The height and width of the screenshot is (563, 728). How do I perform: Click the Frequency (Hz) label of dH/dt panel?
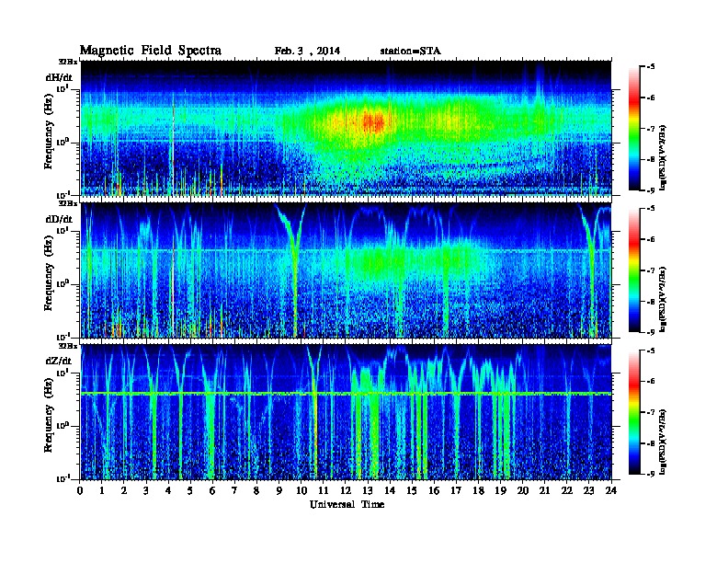(49, 131)
